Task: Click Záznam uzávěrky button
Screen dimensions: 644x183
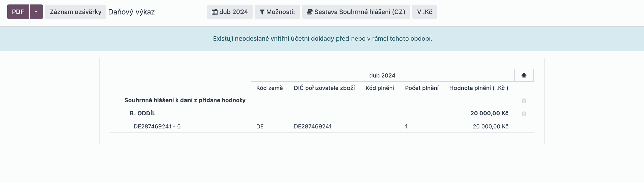Action: 75,12
